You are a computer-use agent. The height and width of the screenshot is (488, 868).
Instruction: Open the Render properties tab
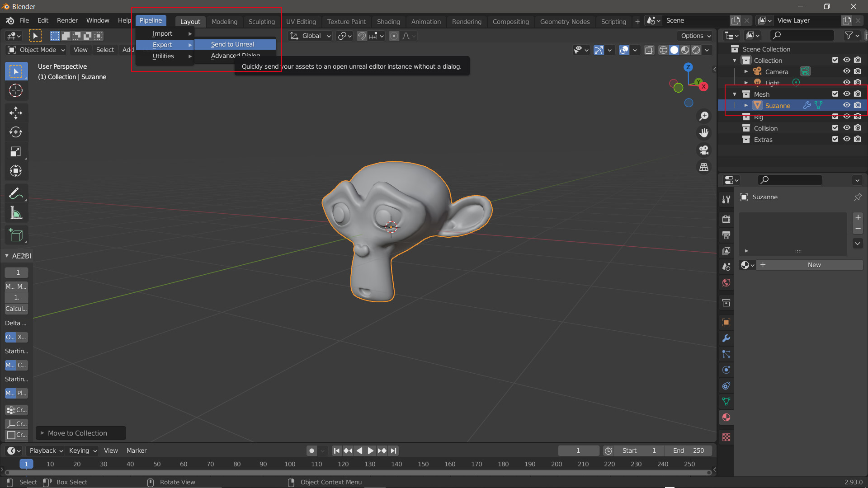[726, 219]
